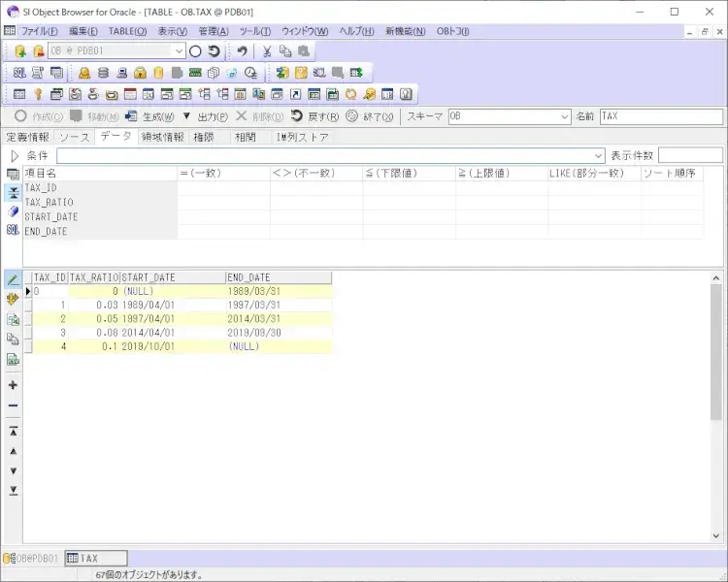Click the plus add-row icon
The image size is (728, 582).
click(13, 385)
